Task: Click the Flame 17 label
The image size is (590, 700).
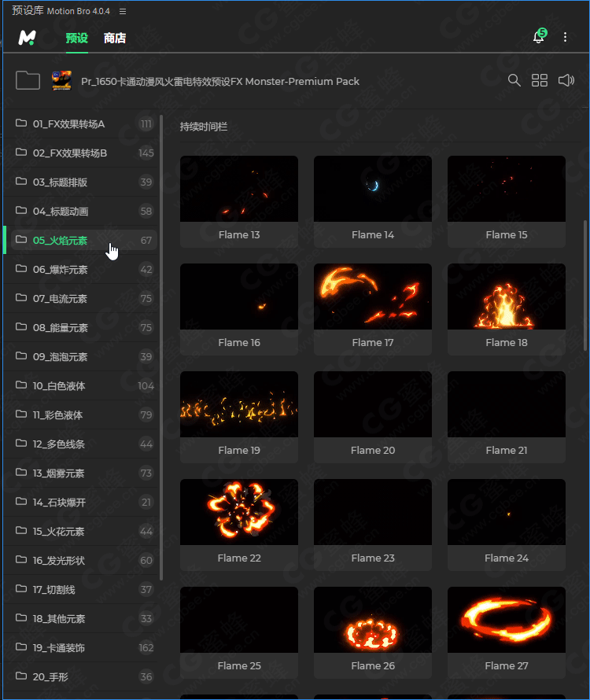Action: [373, 342]
